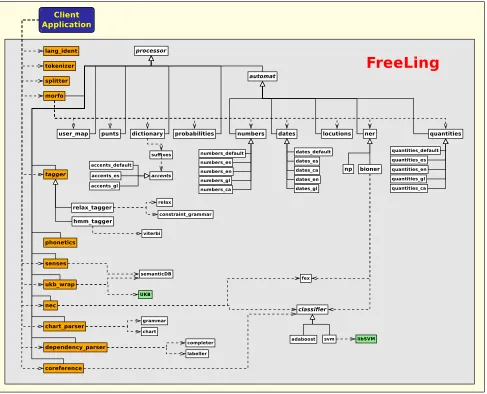Click the constraint_grammar box

(x=185, y=214)
